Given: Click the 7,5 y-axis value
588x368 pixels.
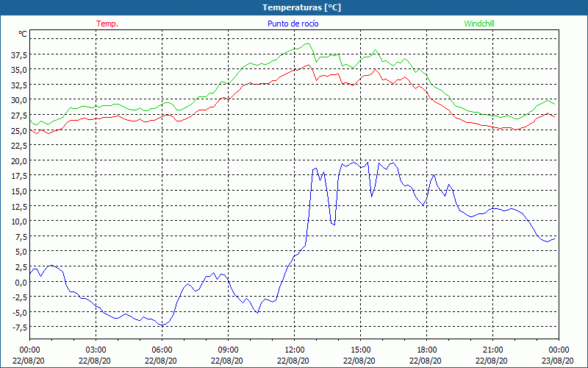Looking at the screenshot, I should pyautogui.click(x=21, y=237).
